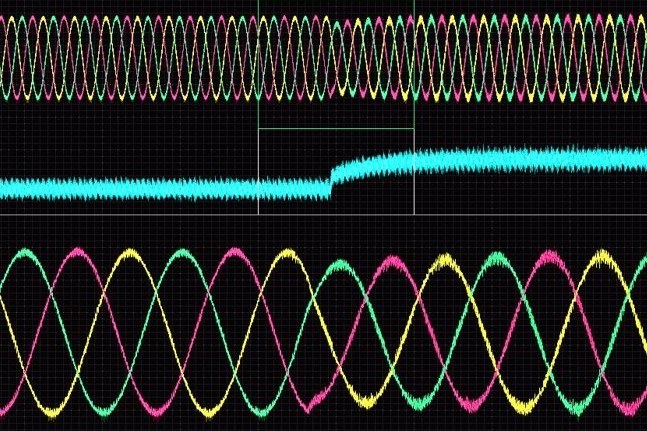The width and height of the screenshot is (647, 431).
Task: Click the first yellow trough in the bottom panel
Action: [49, 406]
